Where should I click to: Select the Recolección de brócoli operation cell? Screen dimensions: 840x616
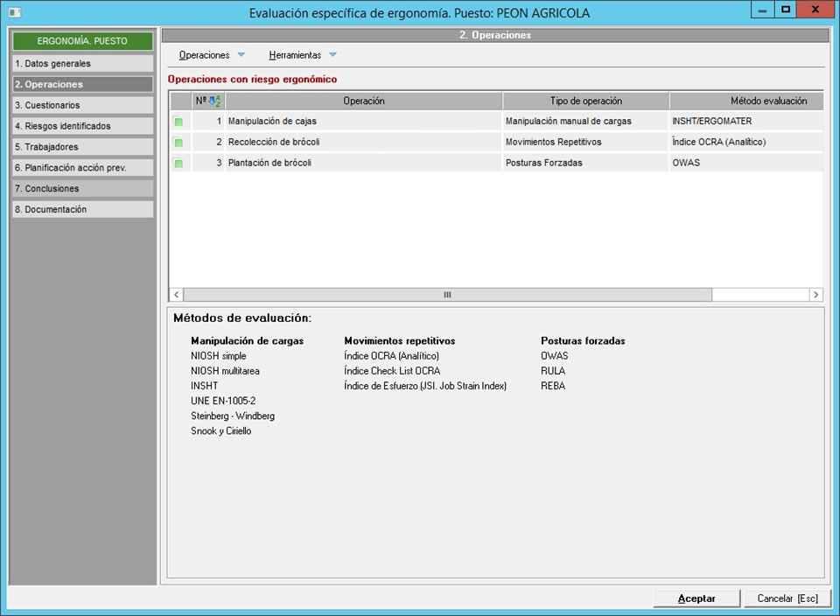click(x=363, y=142)
